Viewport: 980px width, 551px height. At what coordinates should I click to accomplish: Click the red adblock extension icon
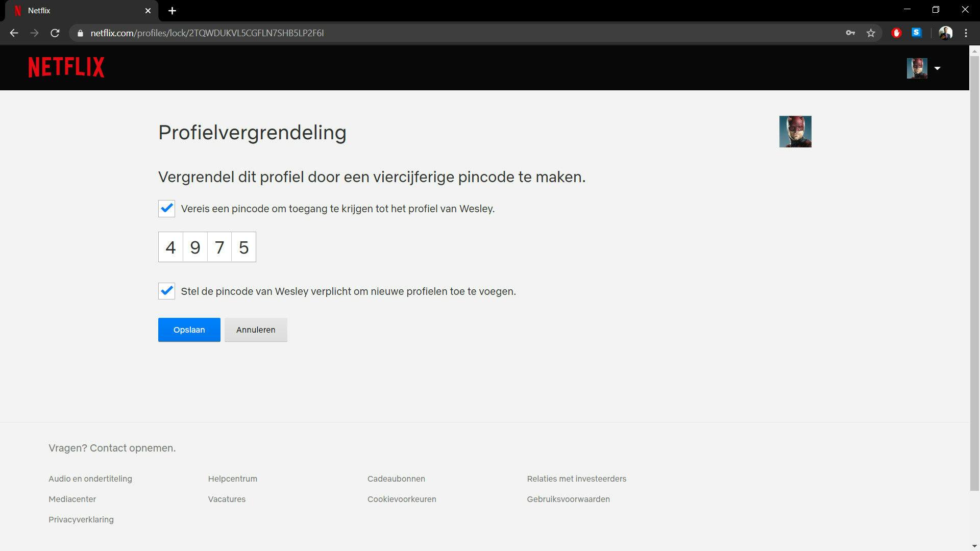(896, 33)
